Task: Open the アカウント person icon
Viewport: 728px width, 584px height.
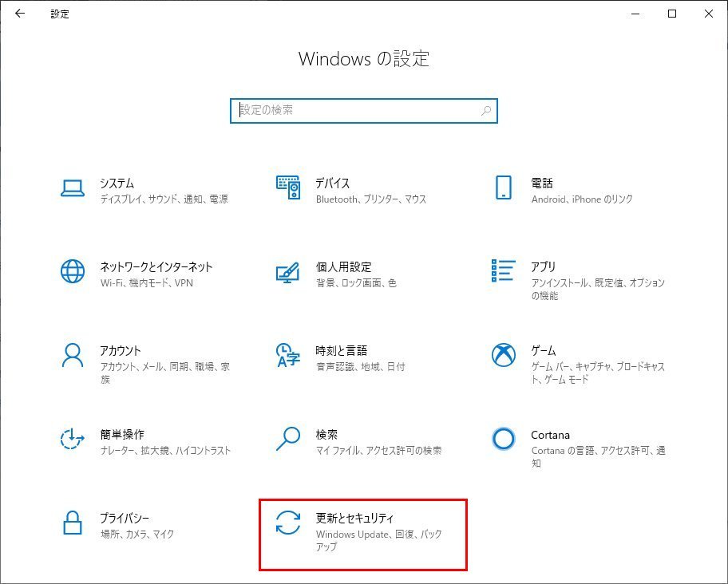Action: point(73,355)
